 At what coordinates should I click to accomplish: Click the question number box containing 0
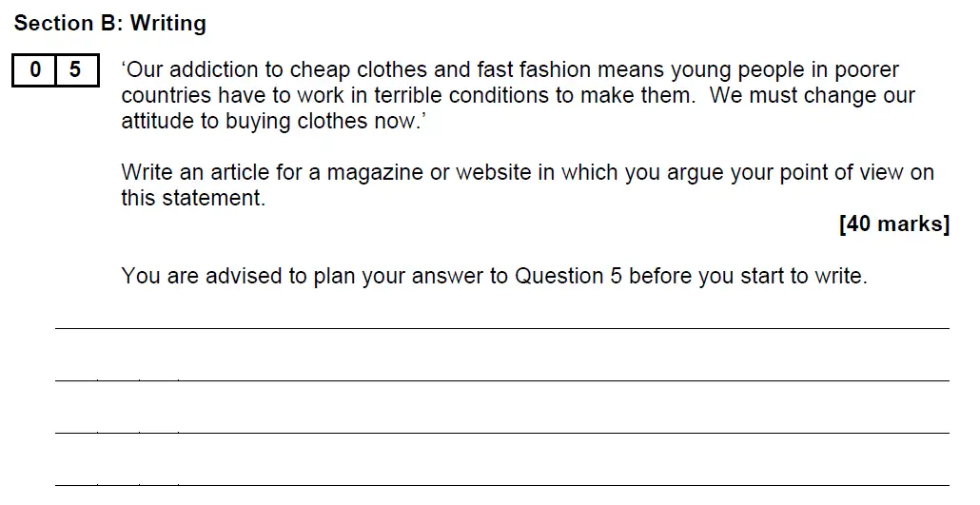point(34,70)
